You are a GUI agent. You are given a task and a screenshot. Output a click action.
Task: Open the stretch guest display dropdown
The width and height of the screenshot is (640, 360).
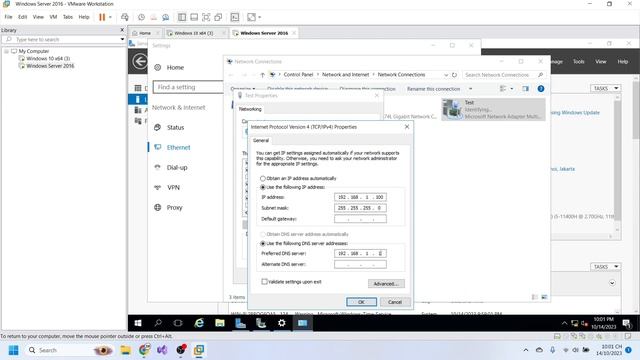tap(259, 17)
